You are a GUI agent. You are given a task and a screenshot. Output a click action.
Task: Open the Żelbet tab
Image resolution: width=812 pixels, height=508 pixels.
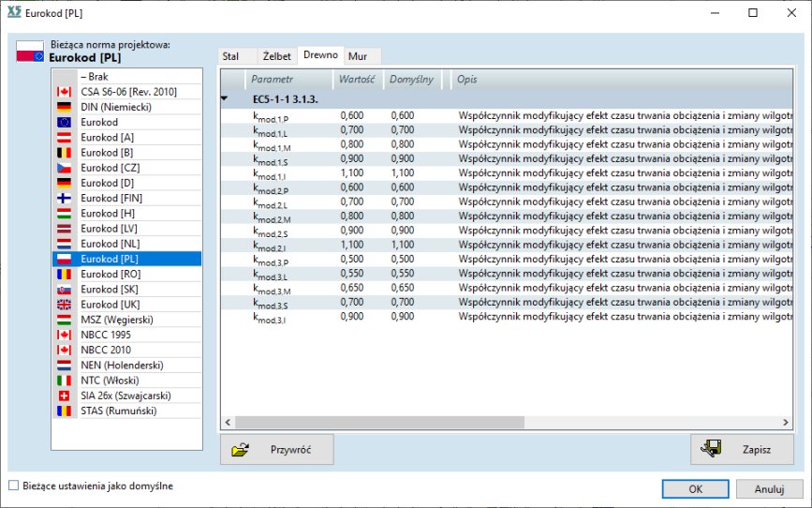point(275,56)
